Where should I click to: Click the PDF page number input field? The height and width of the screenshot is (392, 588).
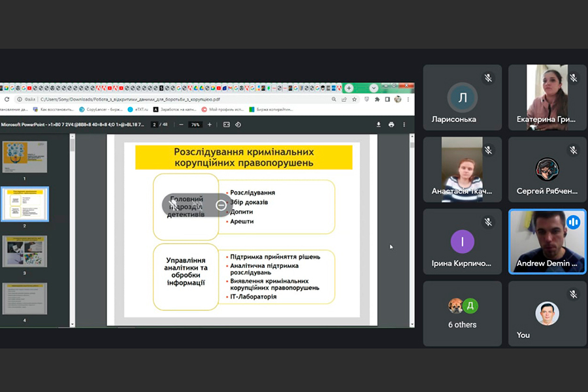point(154,124)
